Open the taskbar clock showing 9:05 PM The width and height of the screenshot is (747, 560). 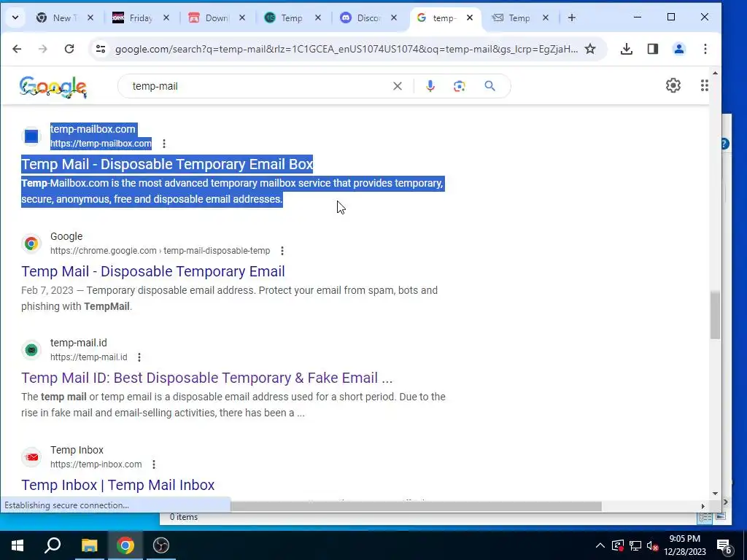(x=685, y=545)
